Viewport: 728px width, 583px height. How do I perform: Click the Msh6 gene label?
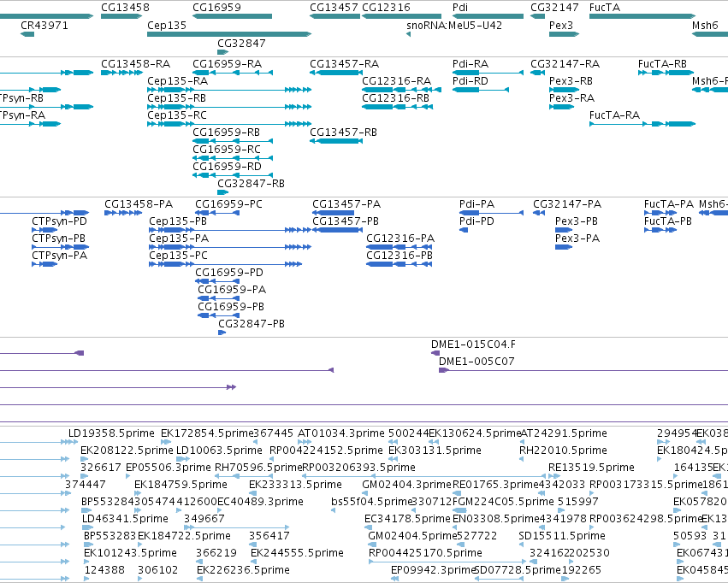coord(705,25)
